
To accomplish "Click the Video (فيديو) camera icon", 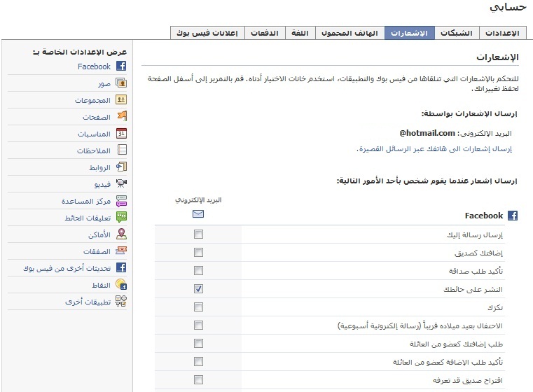I will [121, 184].
